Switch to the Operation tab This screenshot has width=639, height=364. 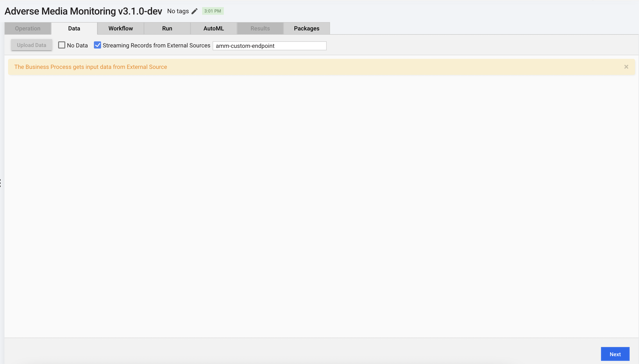point(28,28)
